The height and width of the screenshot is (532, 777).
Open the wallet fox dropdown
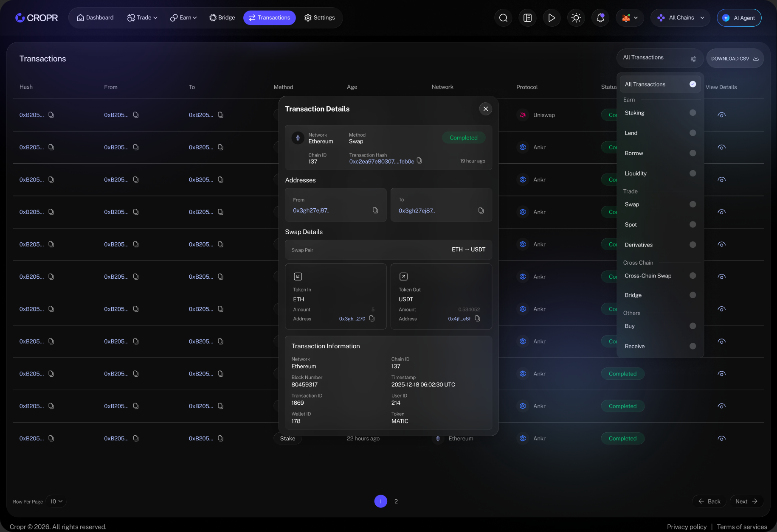point(630,18)
